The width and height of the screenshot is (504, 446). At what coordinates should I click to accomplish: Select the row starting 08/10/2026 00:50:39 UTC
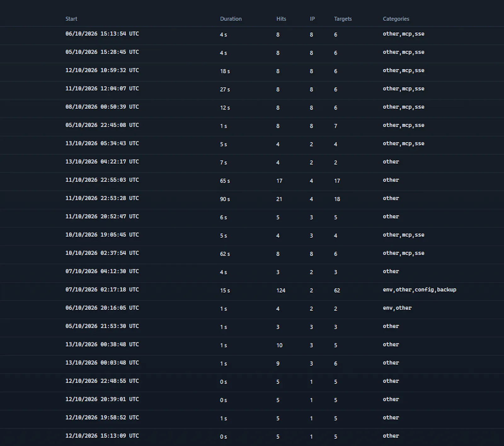point(252,109)
